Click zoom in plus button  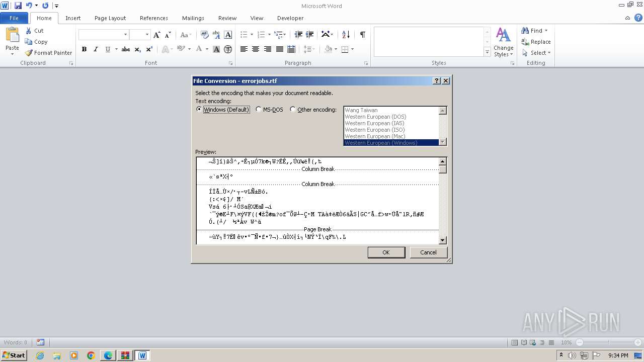point(637,342)
